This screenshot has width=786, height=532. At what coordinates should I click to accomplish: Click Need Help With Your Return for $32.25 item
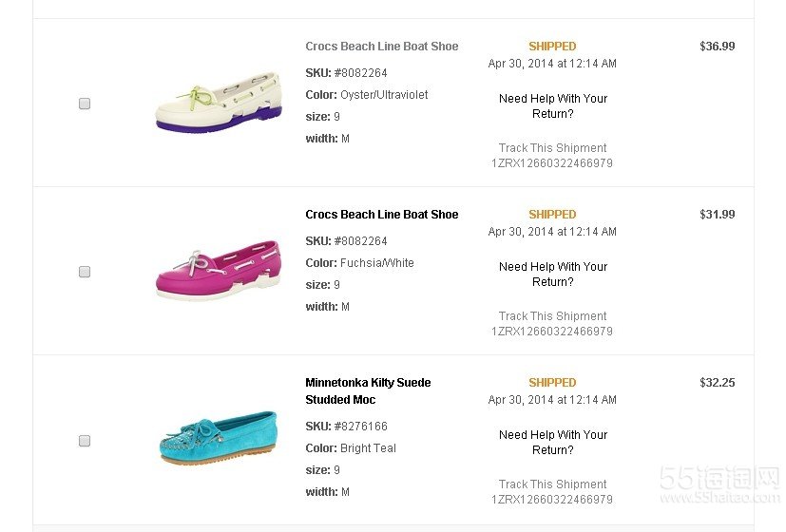tap(552, 443)
